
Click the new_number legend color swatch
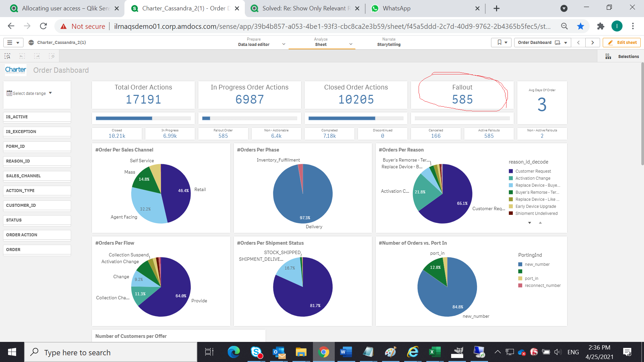pos(520,264)
